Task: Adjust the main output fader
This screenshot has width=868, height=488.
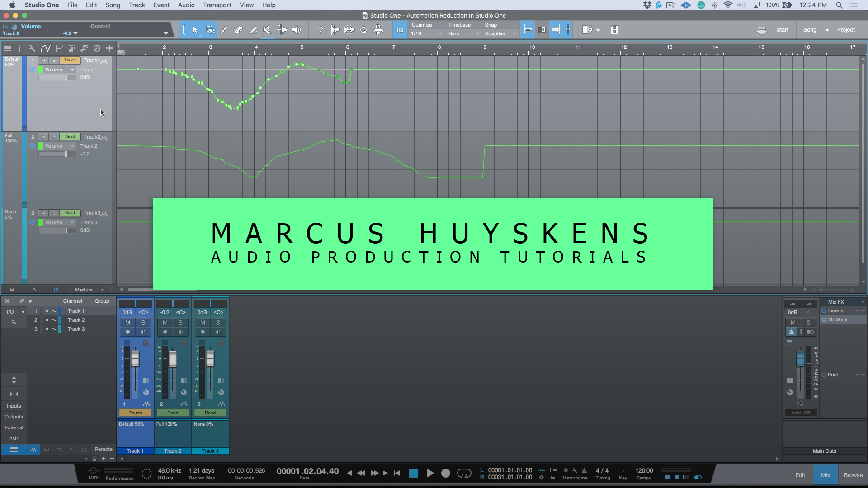Action: tap(800, 359)
